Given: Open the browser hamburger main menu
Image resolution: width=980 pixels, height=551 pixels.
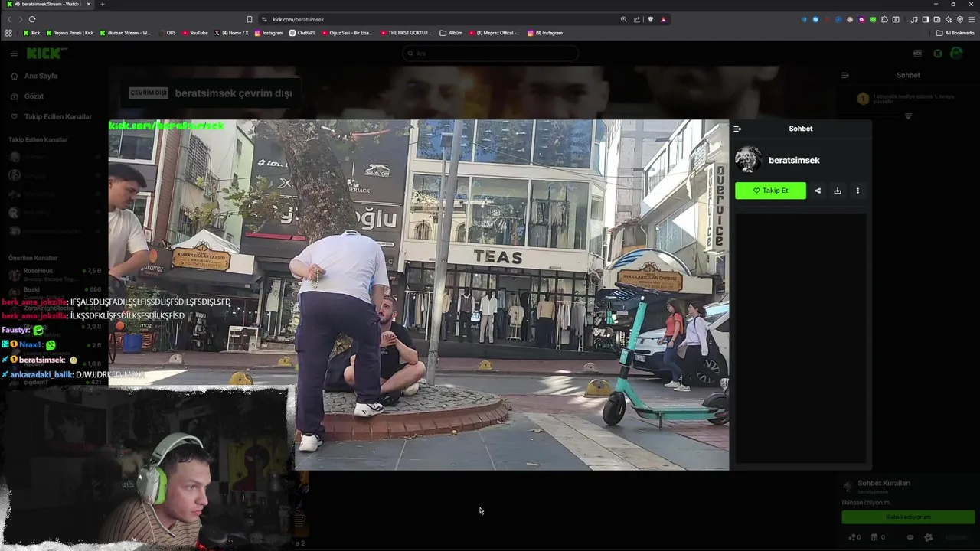Looking at the screenshot, I should [x=972, y=19].
